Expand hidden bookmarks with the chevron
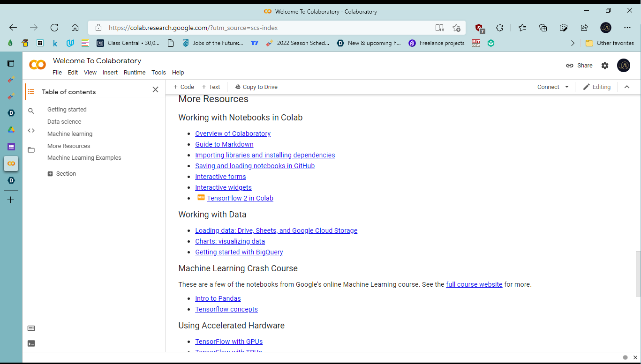 coord(573,43)
